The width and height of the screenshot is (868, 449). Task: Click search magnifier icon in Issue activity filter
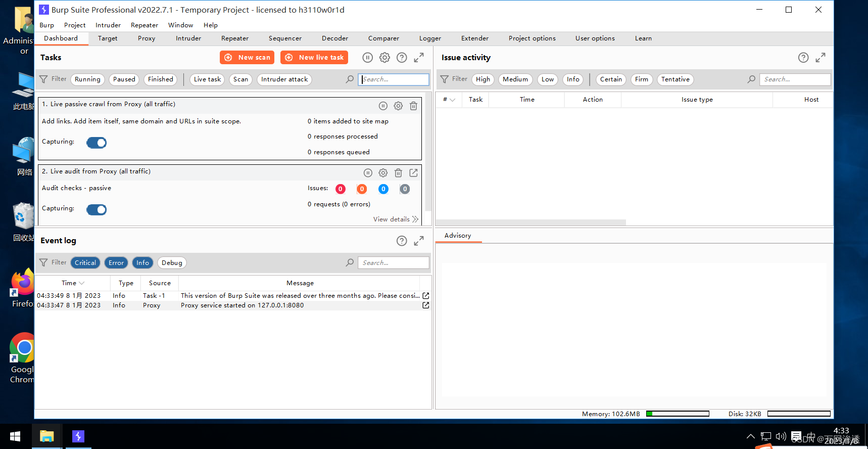[751, 79]
